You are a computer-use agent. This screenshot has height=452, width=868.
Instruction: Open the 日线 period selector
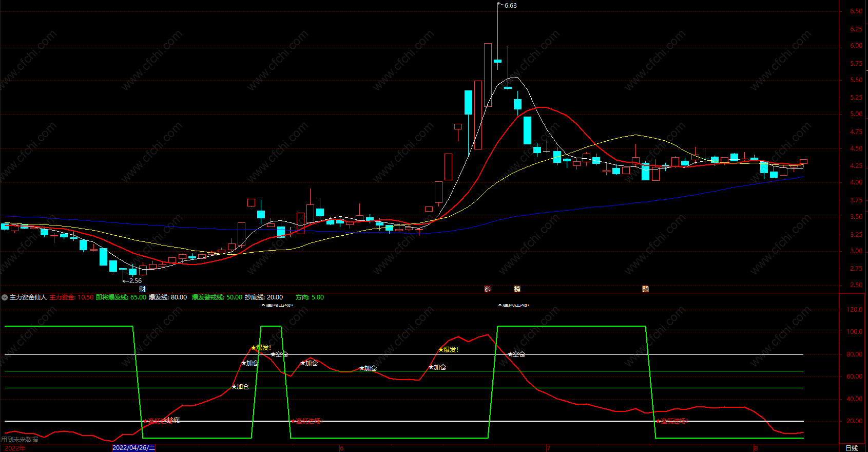point(852,448)
